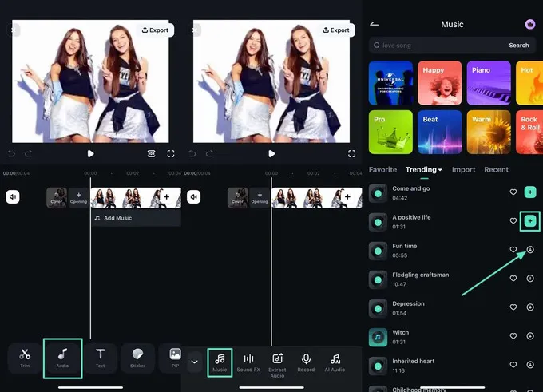The width and height of the screenshot is (543, 392).
Task: Open Universal Music category tile
Action: (x=390, y=83)
